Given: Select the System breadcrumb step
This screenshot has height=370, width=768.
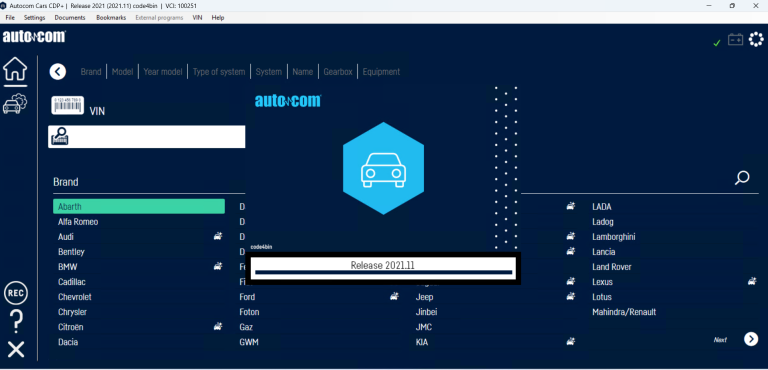Looking at the screenshot, I should pyautogui.click(x=269, y=72).
